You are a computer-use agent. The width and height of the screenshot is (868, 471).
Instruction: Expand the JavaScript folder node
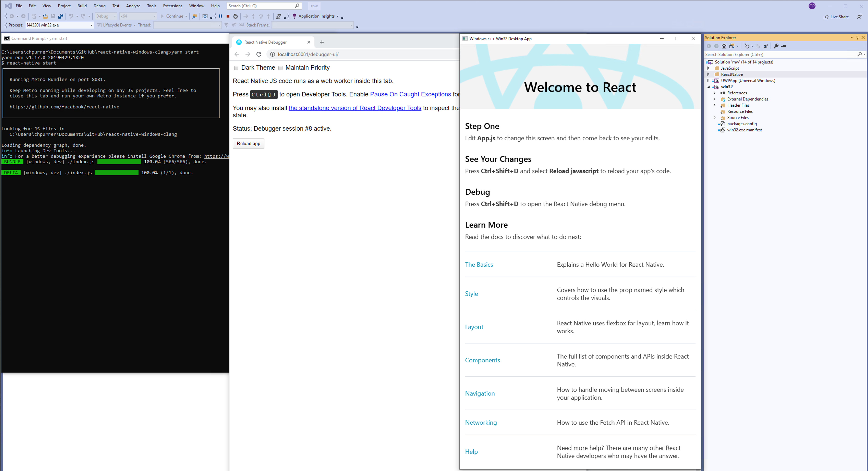pyautogui.click(x=708, y=68)
